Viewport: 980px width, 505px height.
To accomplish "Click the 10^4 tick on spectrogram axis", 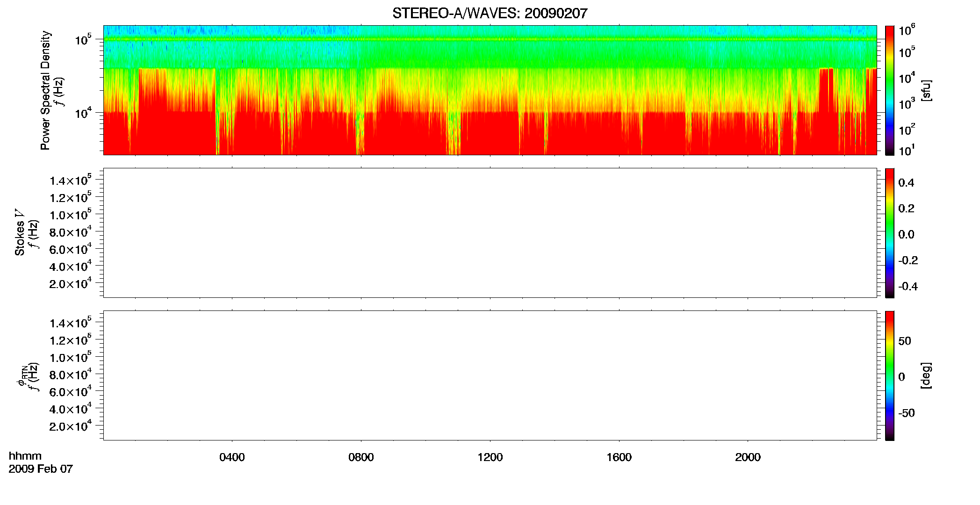I will pos(83,113).
